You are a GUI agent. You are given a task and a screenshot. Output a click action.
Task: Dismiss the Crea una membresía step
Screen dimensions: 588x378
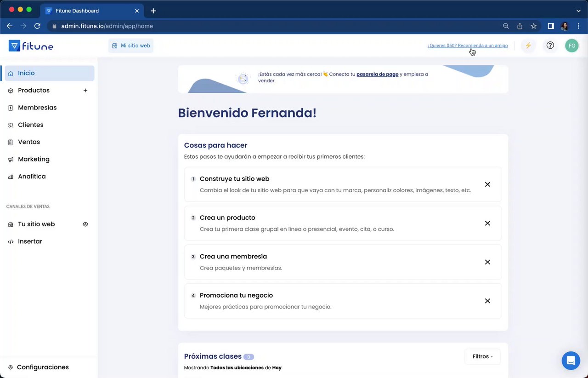(x=487, y=262)
